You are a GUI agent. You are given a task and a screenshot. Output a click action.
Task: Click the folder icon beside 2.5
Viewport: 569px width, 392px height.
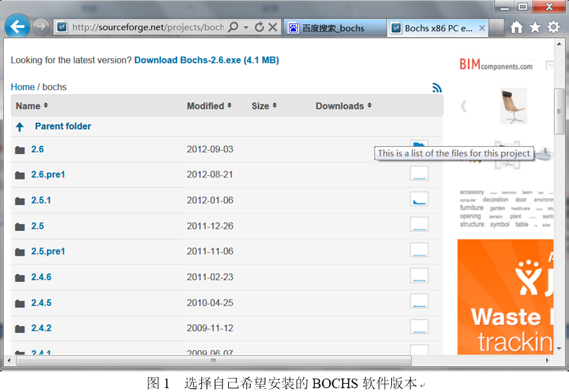pos(20,227)
